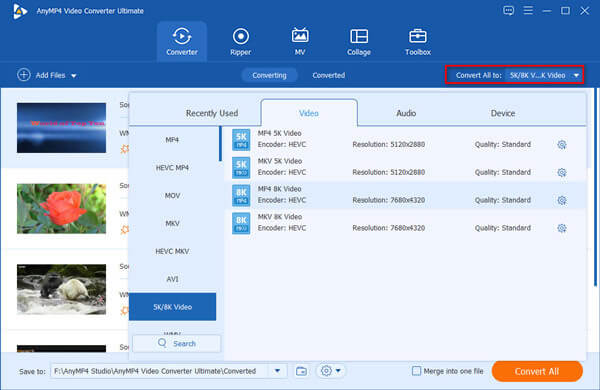Click the search magnifier icon

162,343
